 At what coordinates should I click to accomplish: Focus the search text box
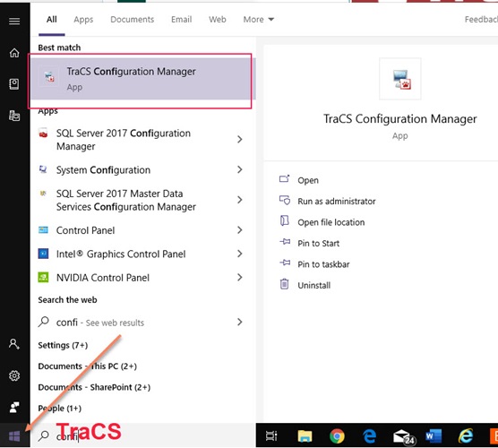click(x=143, y=436)
